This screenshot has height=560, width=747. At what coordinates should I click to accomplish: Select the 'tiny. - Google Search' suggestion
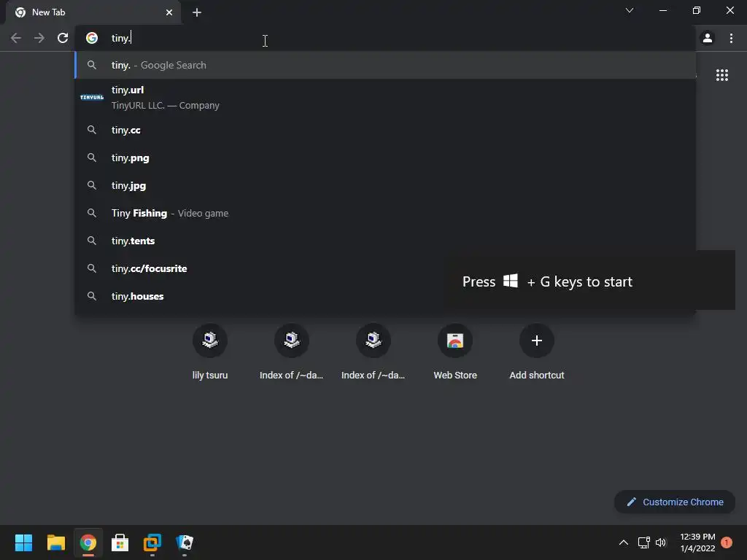[x=385, y=65]
